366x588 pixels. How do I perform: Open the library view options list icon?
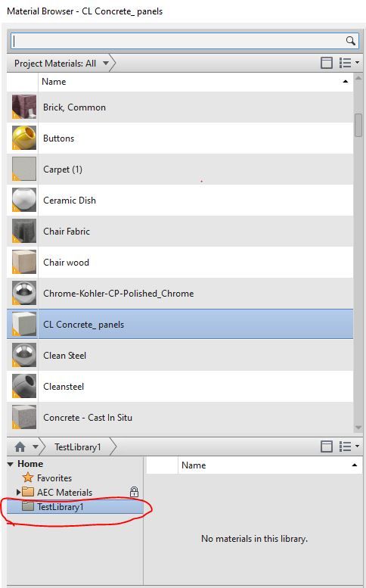pos(349,446)
